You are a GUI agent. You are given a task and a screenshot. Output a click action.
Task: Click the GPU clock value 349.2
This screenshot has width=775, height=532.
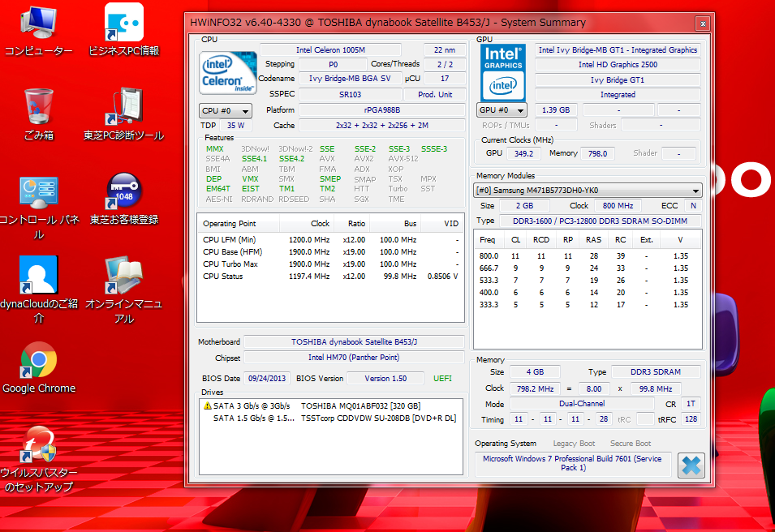523,153
